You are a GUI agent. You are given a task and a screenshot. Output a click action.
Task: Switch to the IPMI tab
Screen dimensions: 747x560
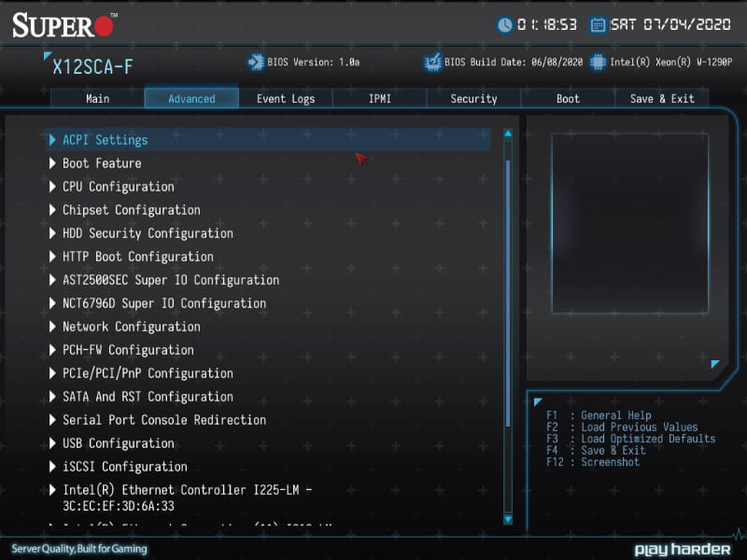(x=379, y=98)
